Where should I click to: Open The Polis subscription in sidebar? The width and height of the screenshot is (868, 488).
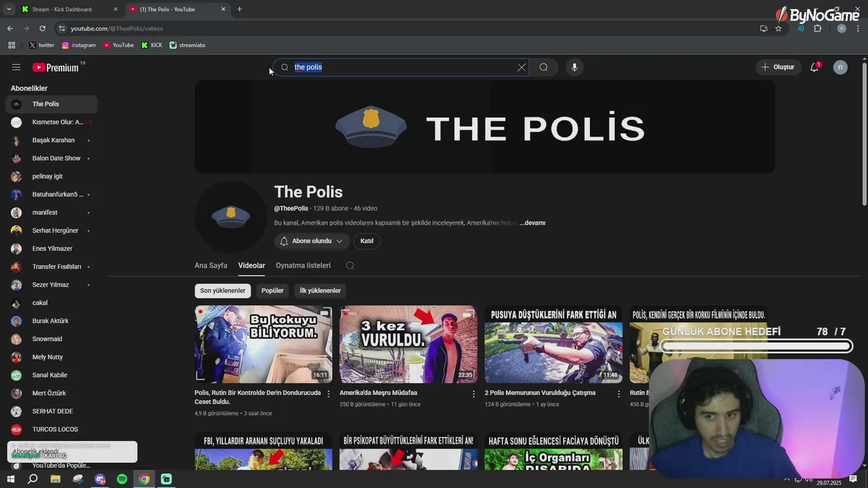point(52,104)
